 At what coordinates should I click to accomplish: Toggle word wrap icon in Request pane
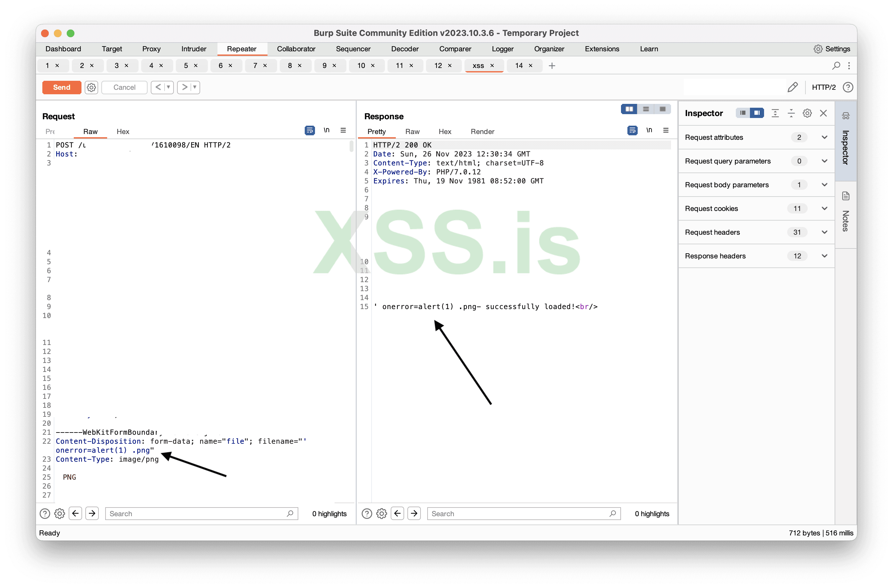(x=310, y=130)
